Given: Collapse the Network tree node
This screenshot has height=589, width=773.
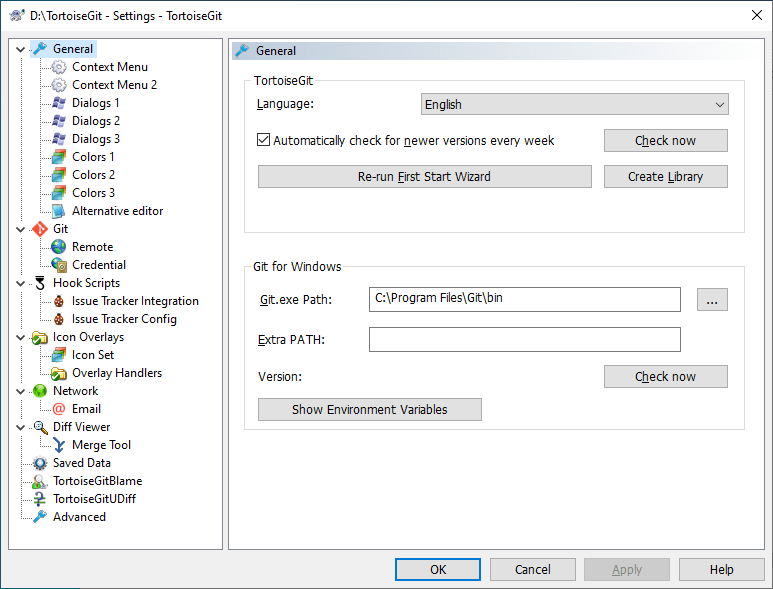Looking at the screenshot, I should (x=21, y=391).
